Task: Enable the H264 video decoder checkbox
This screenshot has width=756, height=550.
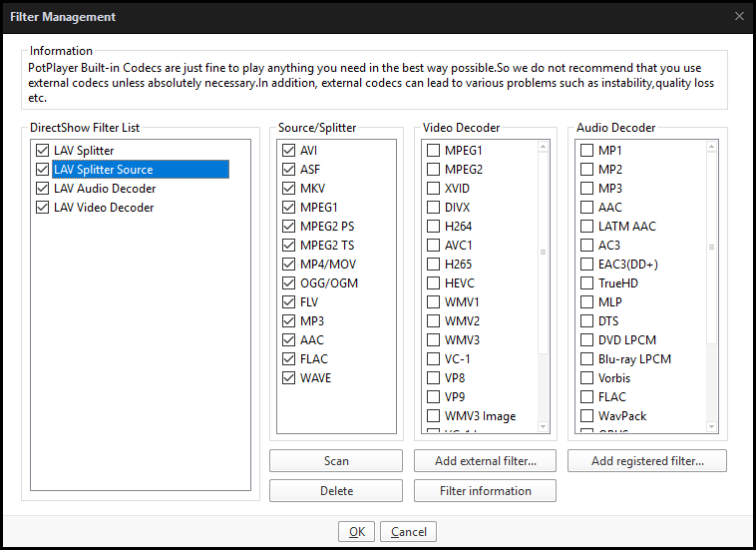Action: pos(434,227)
